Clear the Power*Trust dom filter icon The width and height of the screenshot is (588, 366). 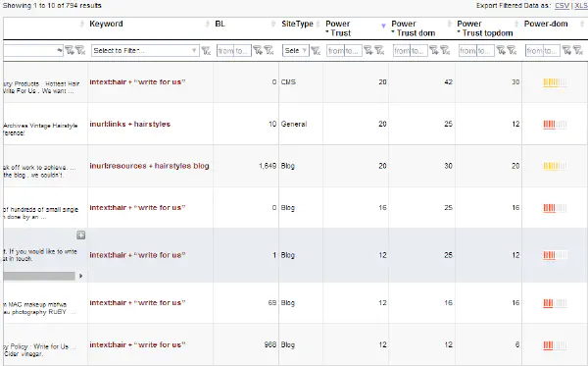[x=444, y=50]
